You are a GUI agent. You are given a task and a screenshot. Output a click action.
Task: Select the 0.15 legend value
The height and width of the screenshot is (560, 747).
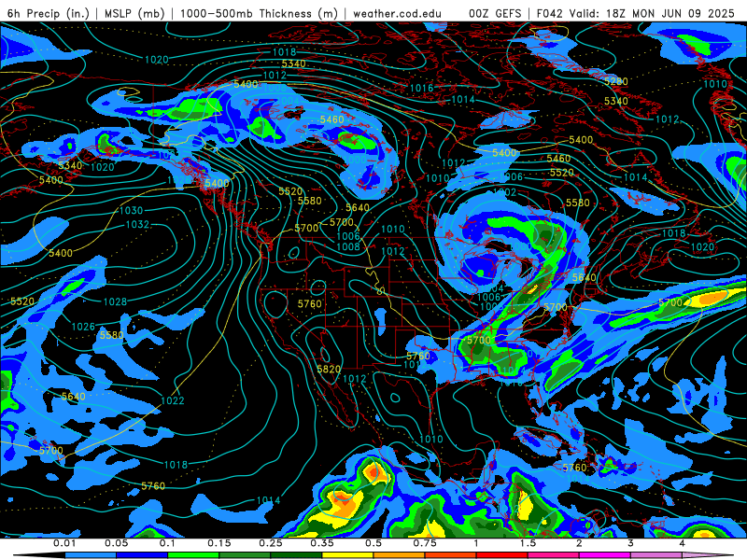click(x=219, y=543)
